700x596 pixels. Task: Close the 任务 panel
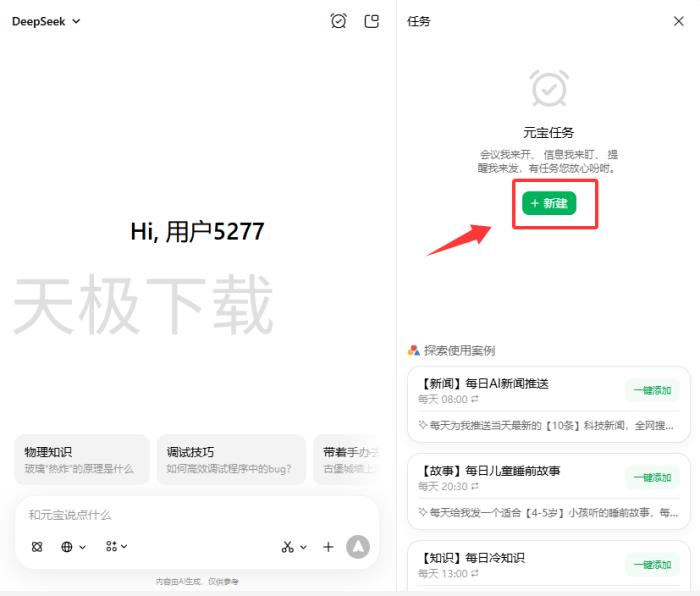coord(679,21)
